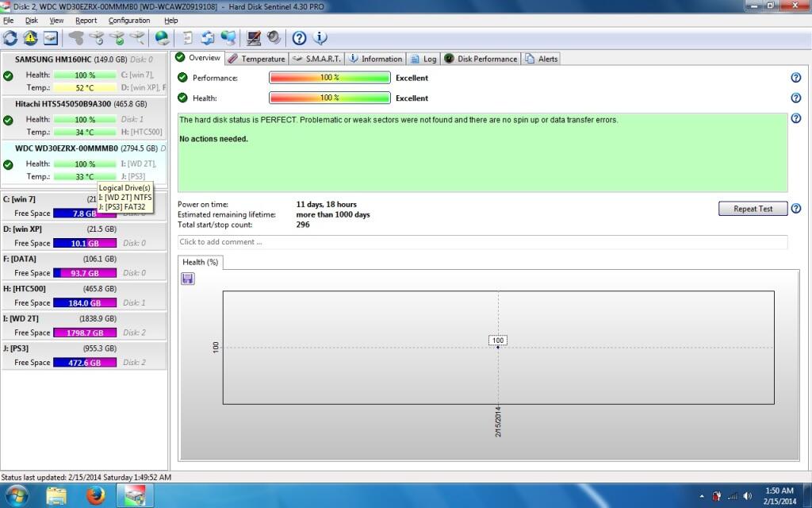Click the 'Click to add comment' field
This screenshot has width=812, height=508.
pyautogui.click(x=483, y=242)
